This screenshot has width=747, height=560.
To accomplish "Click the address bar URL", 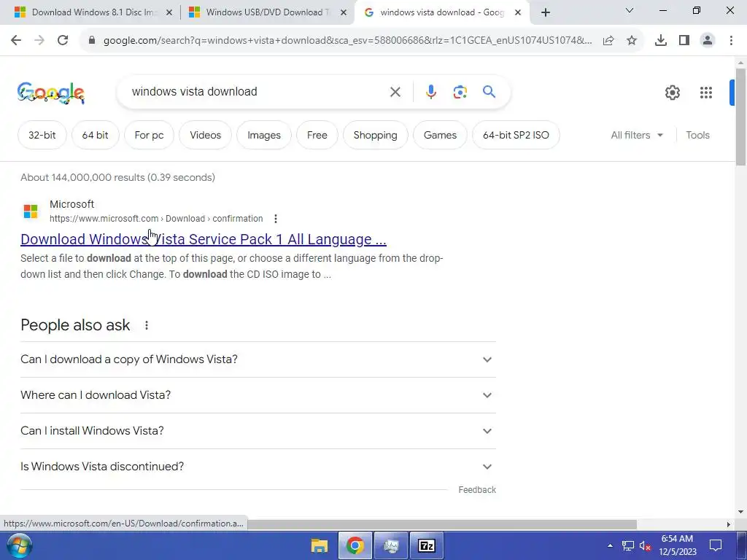I will (348, 41).
